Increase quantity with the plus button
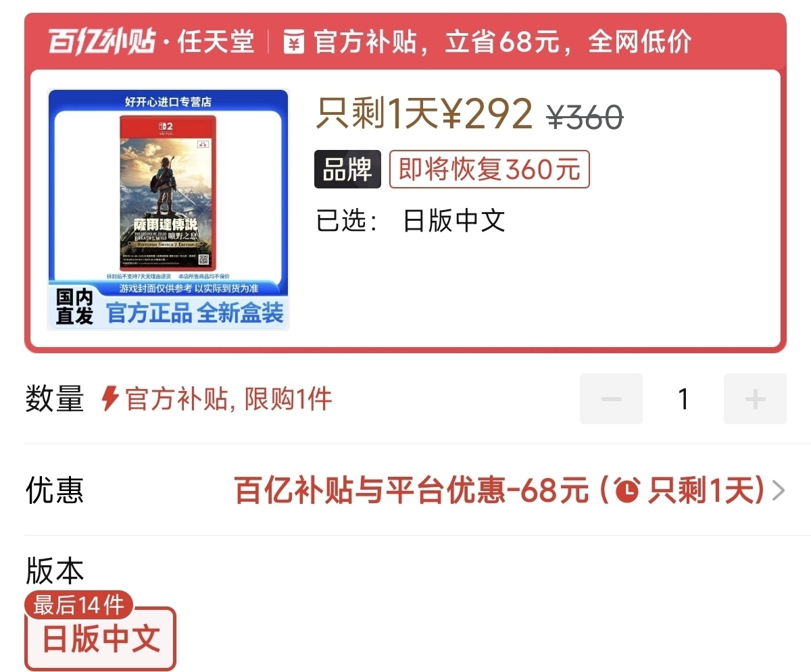 755,398
